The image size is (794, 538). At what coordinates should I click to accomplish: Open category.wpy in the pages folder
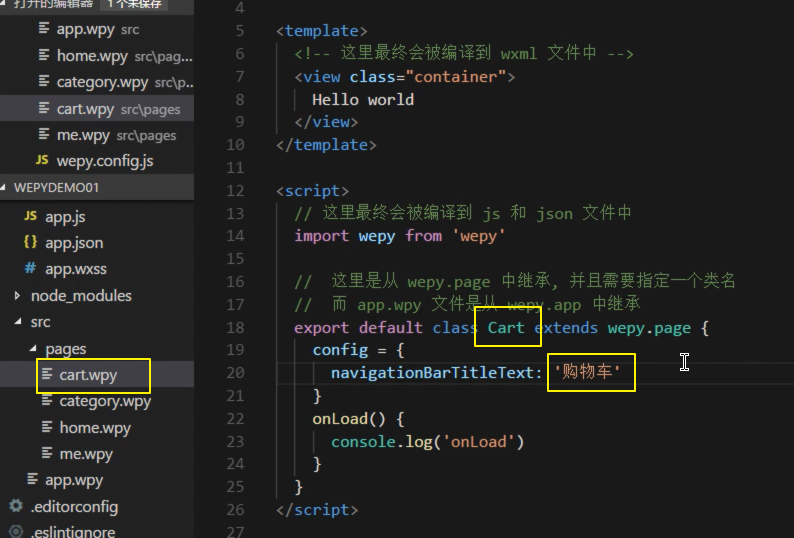(x=104, y=402)
